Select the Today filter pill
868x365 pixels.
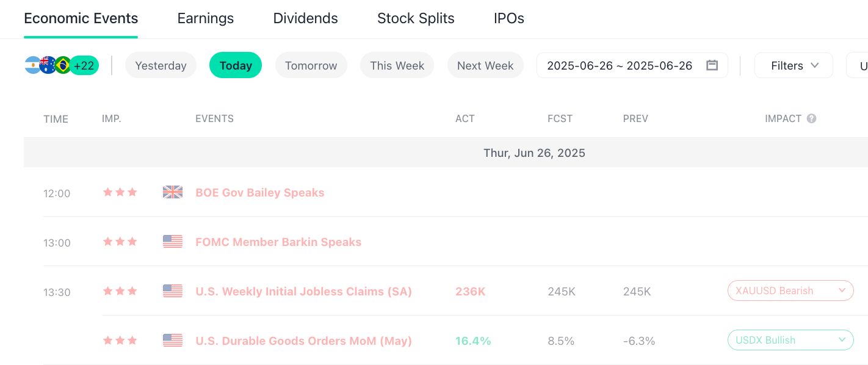click(x=236, y=65)
